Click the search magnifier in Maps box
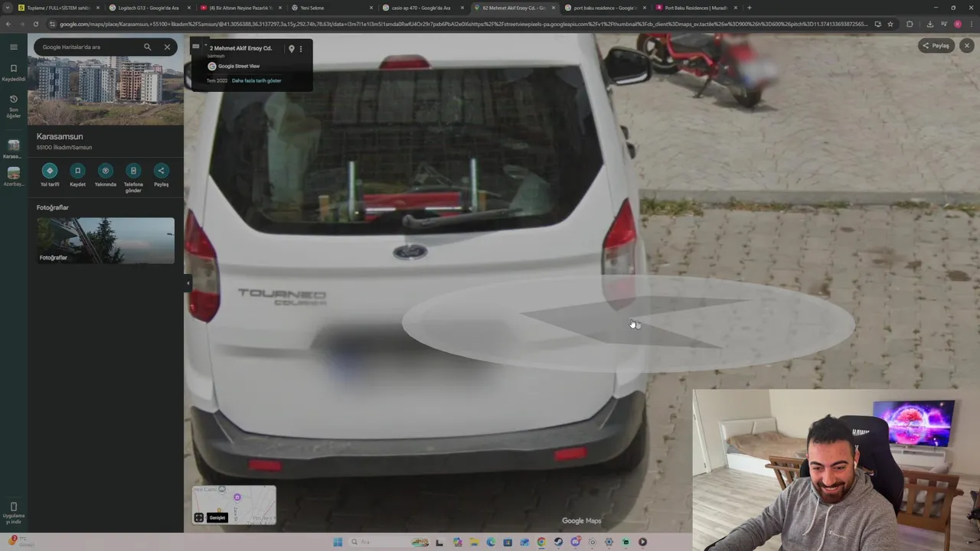Screen dimensions: 980x551 [148, 47]
